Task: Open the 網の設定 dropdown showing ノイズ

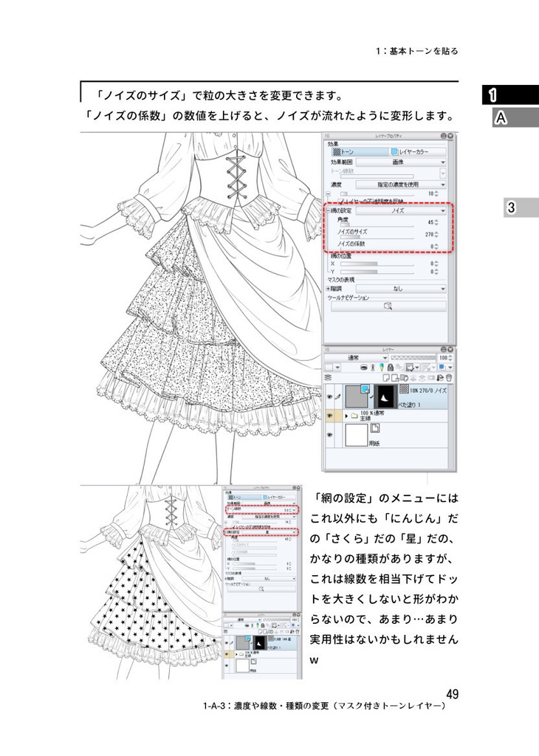Action: point(401,210)
